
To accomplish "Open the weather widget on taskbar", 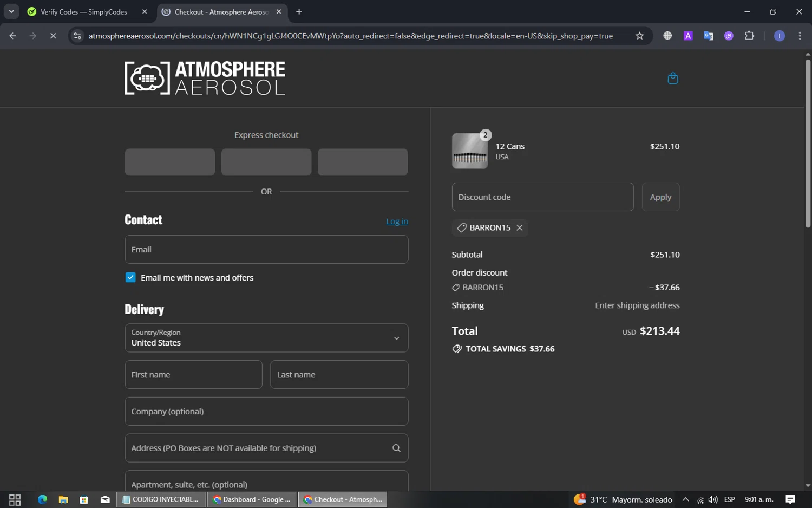I will pos(623,499).
